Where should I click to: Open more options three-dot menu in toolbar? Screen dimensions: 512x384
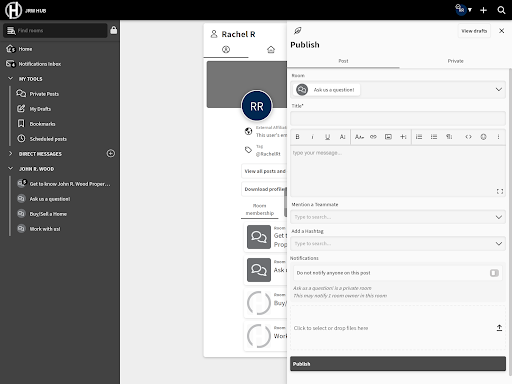coord(498,137)
